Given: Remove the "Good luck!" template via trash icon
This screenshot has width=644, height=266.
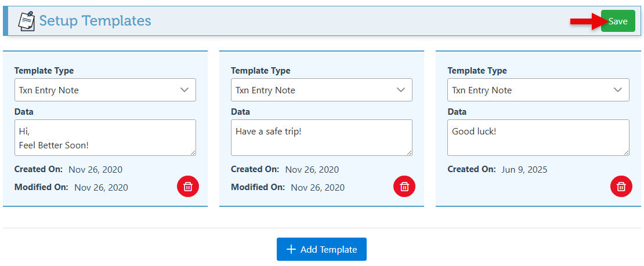Looking at the screenshot, I should 621,186.
